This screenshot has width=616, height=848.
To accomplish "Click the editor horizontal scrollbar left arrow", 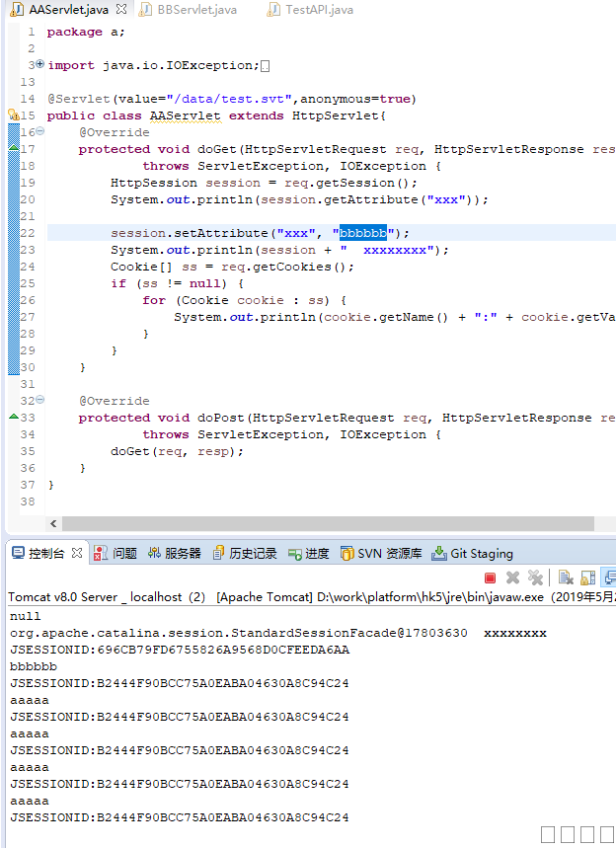I will click(x=54, y=524).
